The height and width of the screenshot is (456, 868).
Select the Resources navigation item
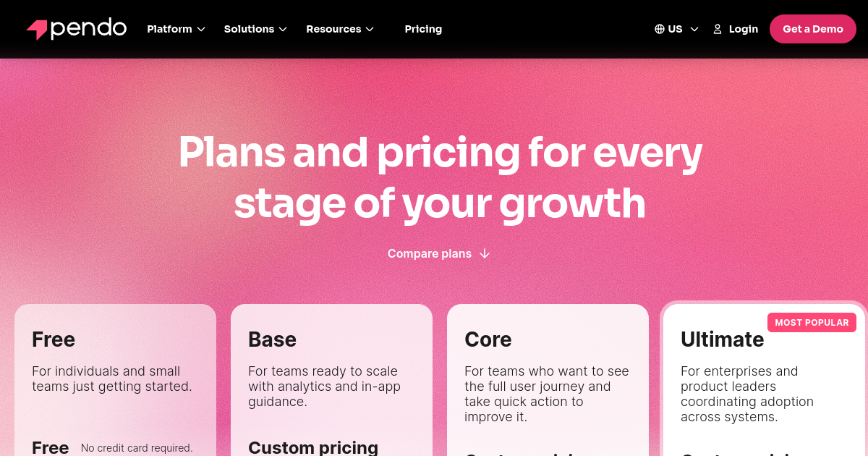click(333, 29)
